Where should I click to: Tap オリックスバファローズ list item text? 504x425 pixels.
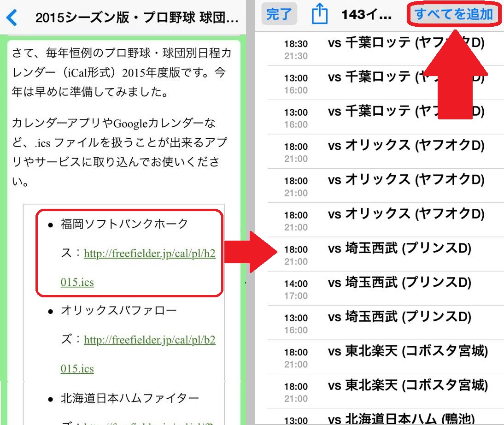tap(118, 325)
